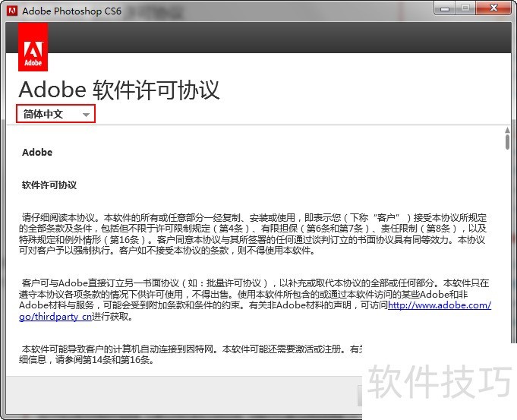
Task: Open the adobe.com thirdparty_cn link
Action: pos(440,305)
